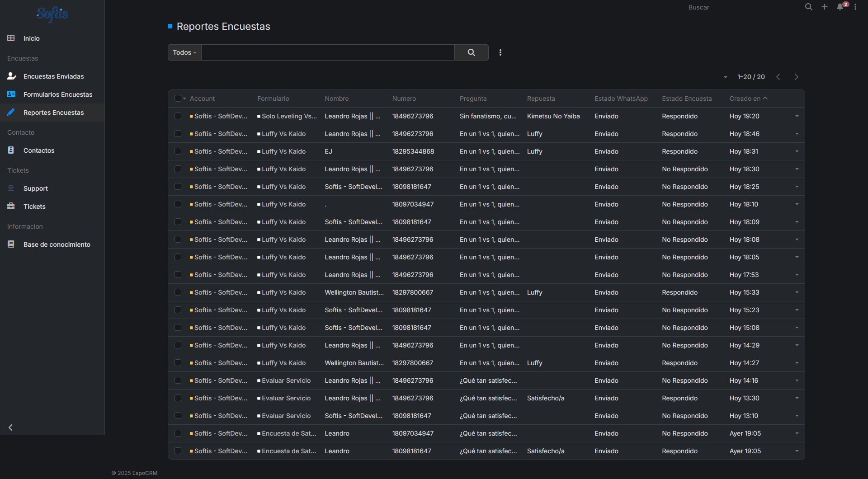868x479 pixels.
Task: Check the EJ row checkbox
Action: point(178,151)
